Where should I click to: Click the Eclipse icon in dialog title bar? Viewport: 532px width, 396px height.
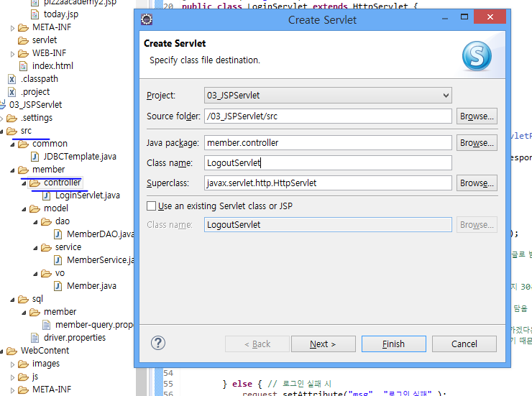click(147, 20)
